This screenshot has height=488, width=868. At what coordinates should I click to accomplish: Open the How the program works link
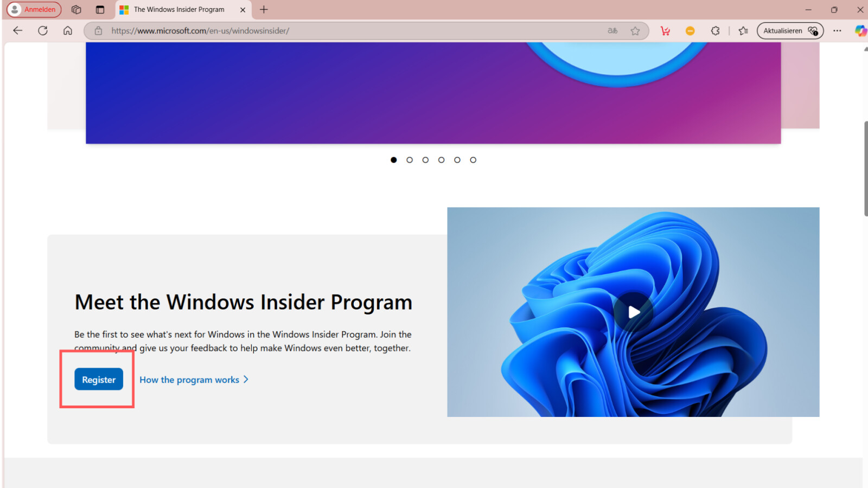(x=194, y=380)
